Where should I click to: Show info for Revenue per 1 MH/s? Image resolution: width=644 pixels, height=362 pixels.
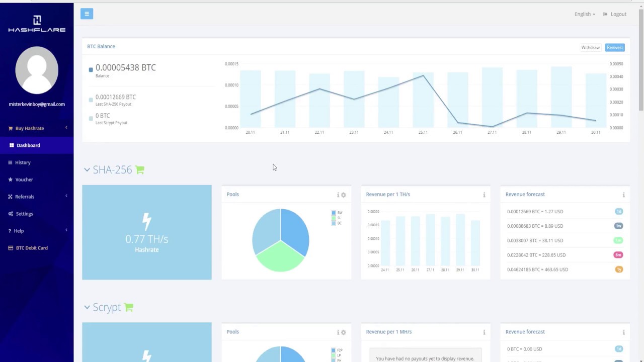484,332
